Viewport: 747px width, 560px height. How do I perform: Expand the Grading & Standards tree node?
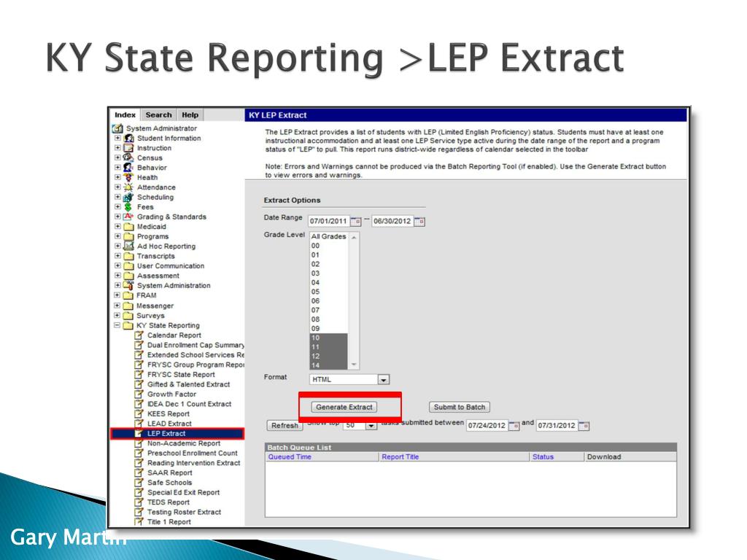coord(117,217)
